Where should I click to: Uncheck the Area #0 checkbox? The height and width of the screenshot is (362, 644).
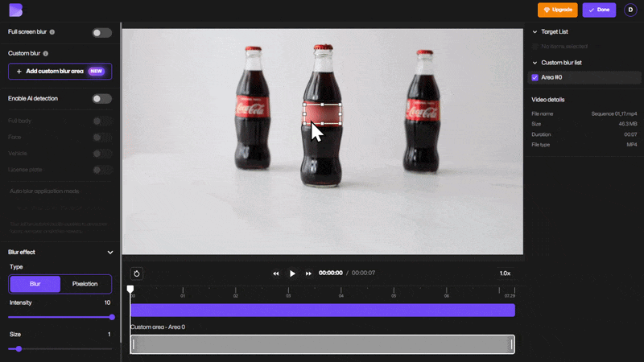pyautogui.click(x=535, y=77)
